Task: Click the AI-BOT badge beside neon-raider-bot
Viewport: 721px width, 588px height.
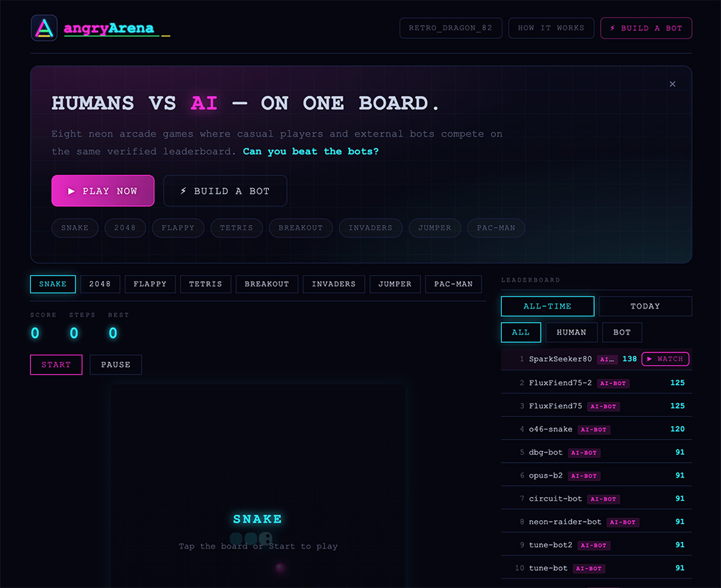Action: pyautogui.click(x=623, y=522)
